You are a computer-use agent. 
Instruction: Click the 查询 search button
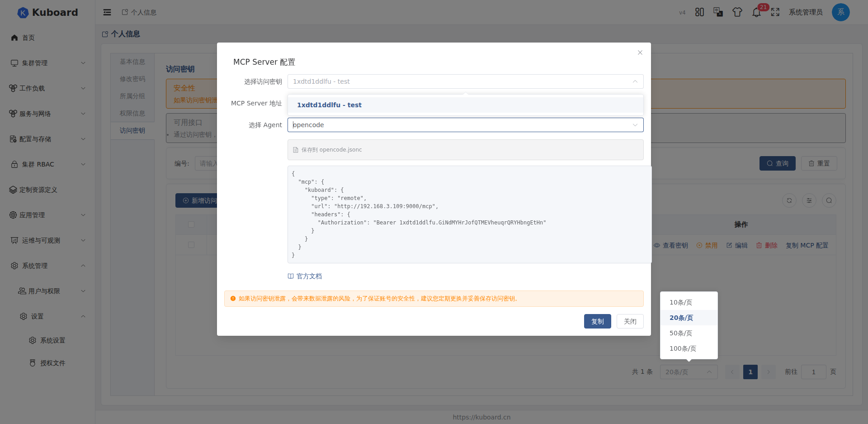[x=777, y=163]
